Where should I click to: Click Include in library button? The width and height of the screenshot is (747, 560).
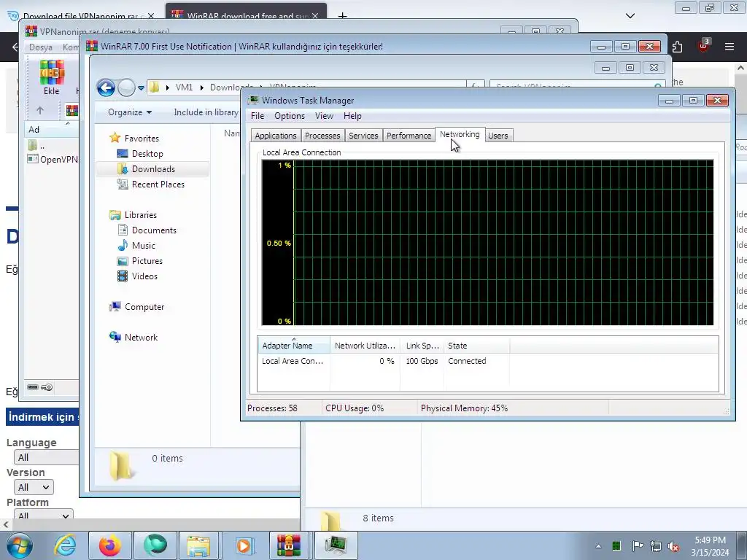(206, 112)
